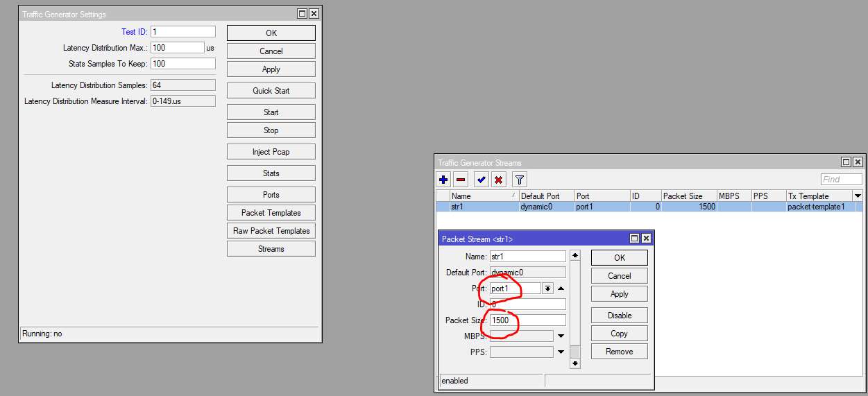Maximize Traffic Generator Streams window
868x396 pixels.
(846, 162)
